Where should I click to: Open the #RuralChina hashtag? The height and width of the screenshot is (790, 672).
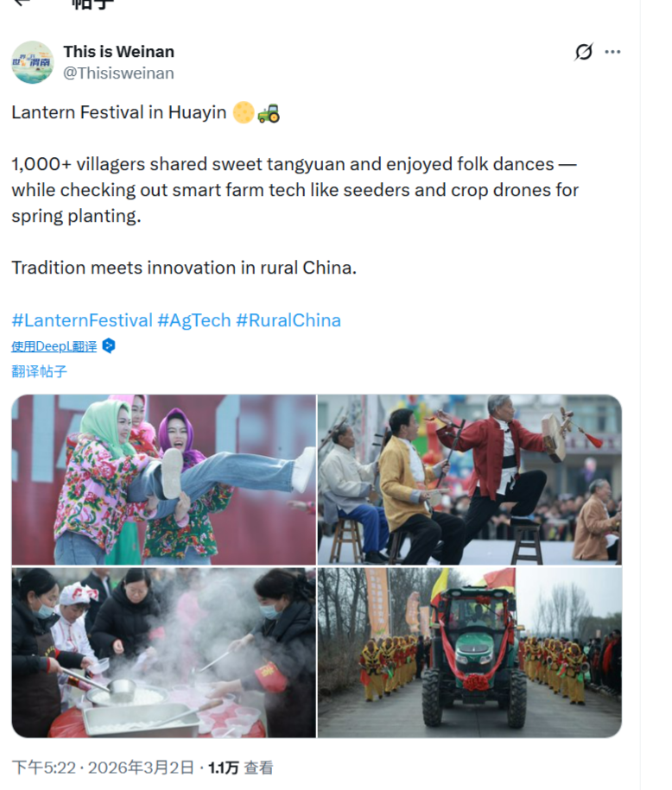click(288, 320)
